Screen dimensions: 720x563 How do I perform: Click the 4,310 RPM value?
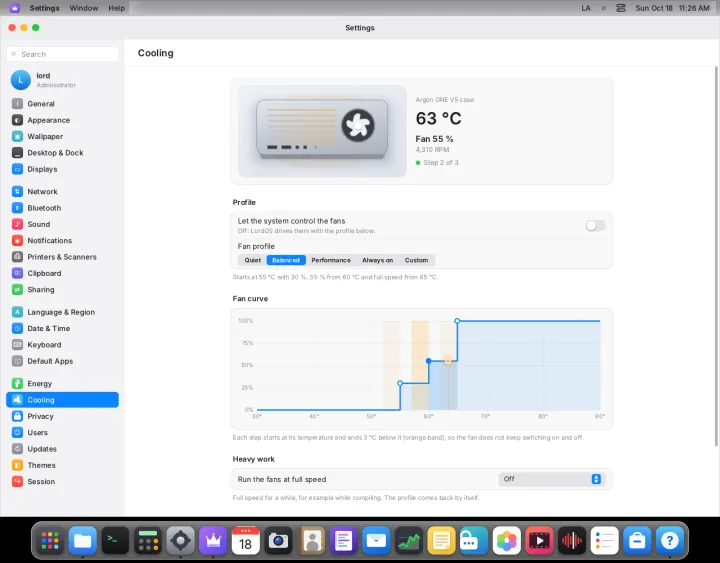(x=433, y=150)
